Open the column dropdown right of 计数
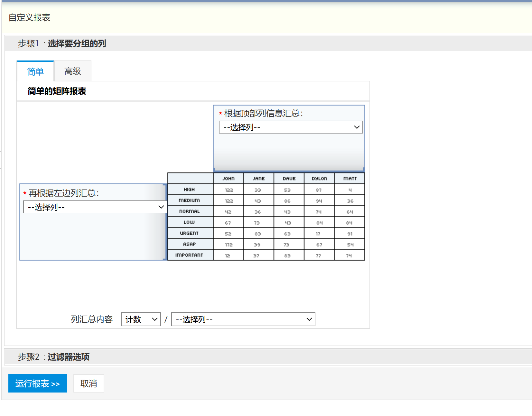532x416 pixels. coord(243,319)
